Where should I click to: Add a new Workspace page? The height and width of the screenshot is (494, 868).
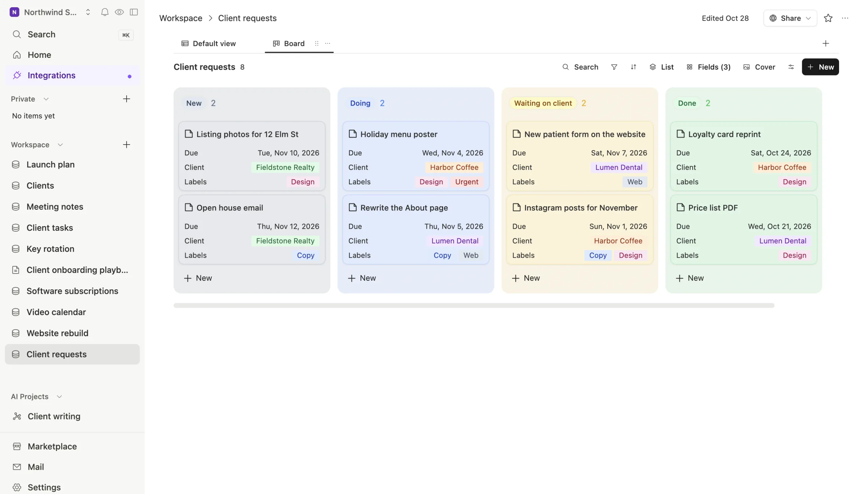pyautogui.click(x=126, y=145)
